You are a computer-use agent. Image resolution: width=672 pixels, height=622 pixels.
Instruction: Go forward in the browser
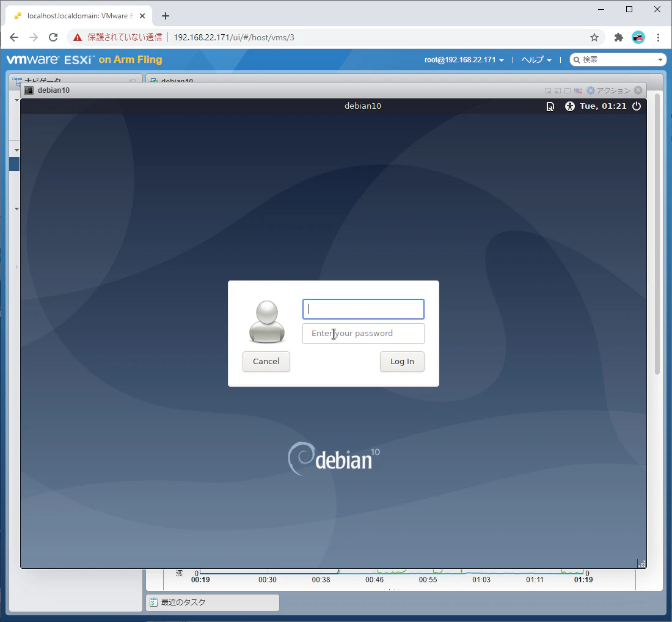pos(34,37)
